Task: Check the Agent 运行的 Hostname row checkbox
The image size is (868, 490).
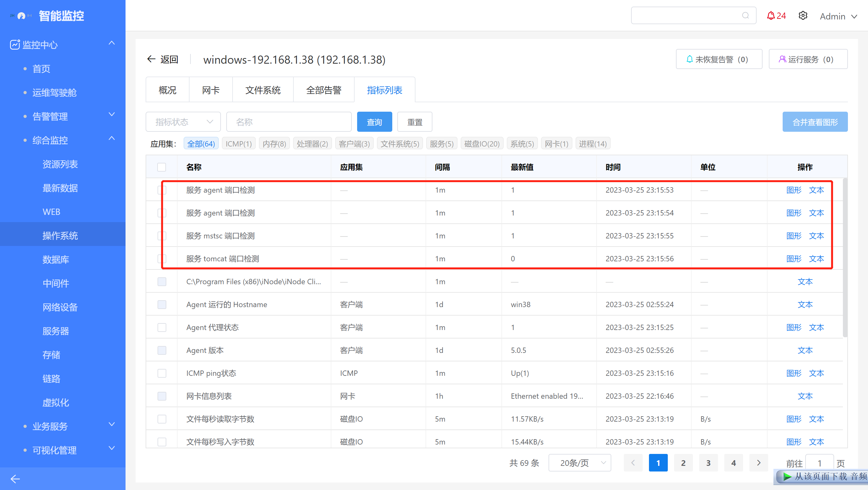Action: 162,304
